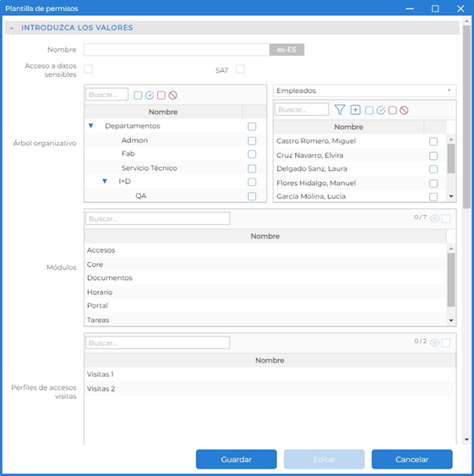Check the QA checkbox
The image size is (474, 476).
point(252,196)
